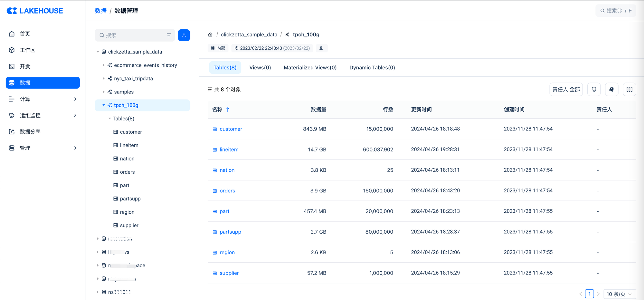The width and height of the screenshot is (644, 300).
Task: Open the column settings icon
Action: pyautogui.click(x=629, y=89)
